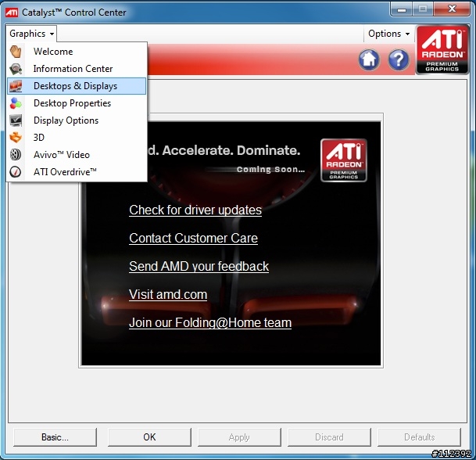This screenshot has height=460, width=476.
Task: Select Desktop Properties from the menu
Action: [x=77, y=103]
